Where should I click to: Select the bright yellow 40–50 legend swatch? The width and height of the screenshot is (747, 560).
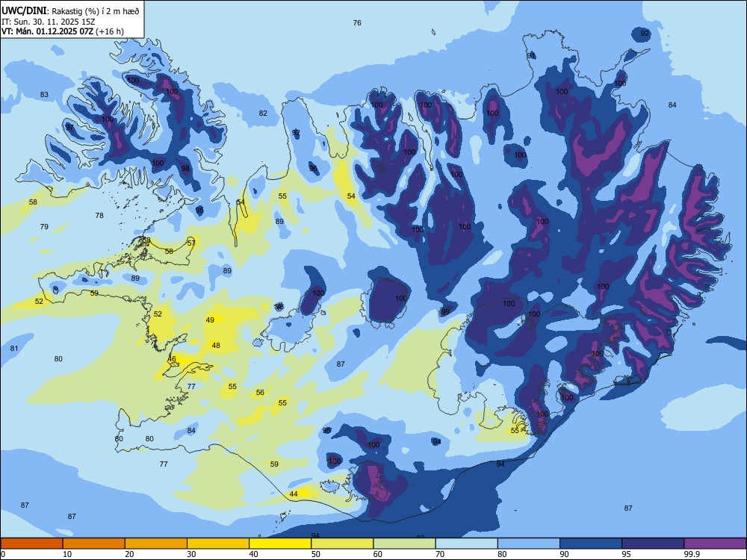point(280,544)
